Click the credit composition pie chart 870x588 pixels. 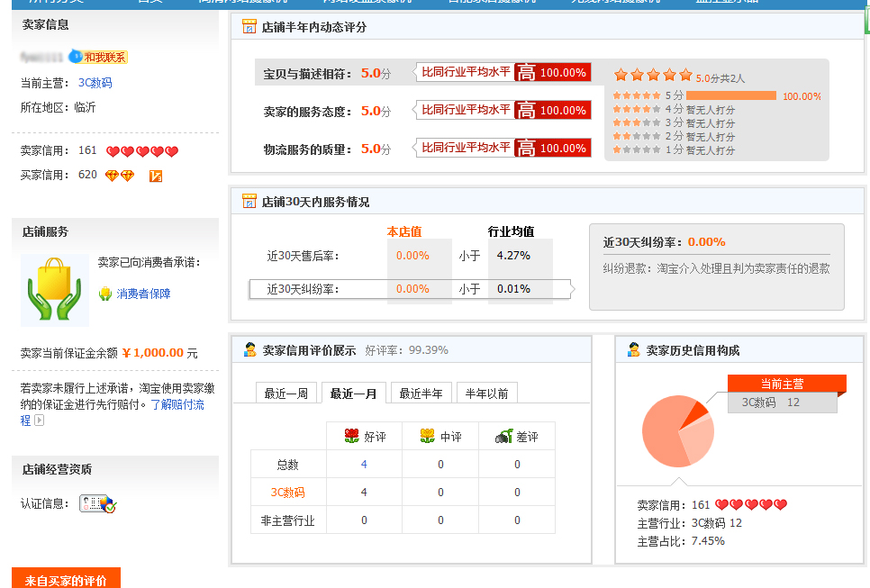click(678, 431)
